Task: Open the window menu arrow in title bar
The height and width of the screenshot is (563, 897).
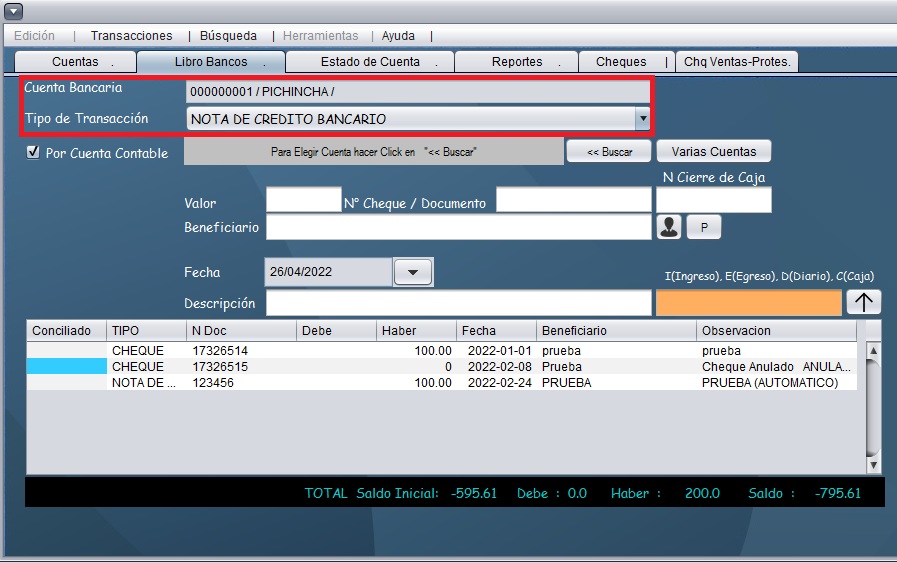Action: tap(14, 11)
